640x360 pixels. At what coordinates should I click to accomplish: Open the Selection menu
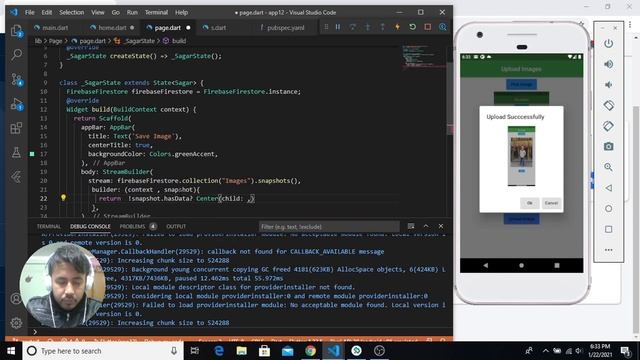point(71,12)
